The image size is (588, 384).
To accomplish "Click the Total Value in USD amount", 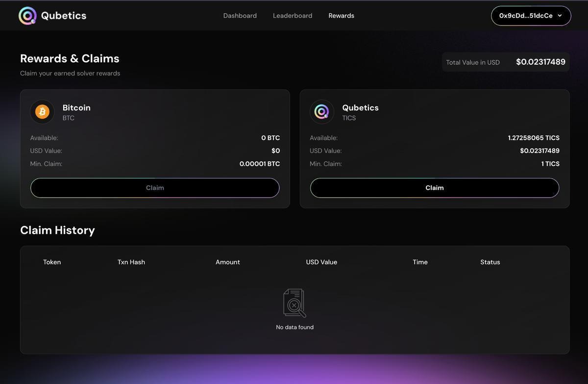I will pos(540,62).
